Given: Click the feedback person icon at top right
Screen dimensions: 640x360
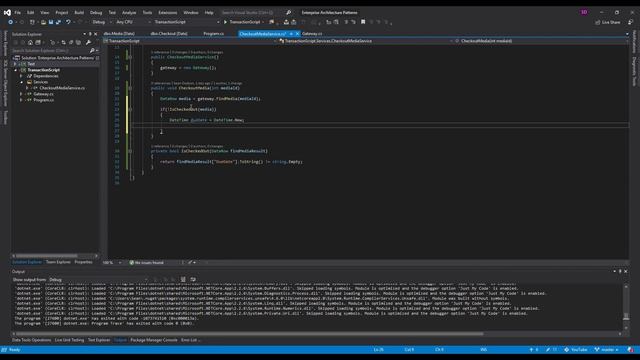Looking at the screenshot, I should pos(631,22).
